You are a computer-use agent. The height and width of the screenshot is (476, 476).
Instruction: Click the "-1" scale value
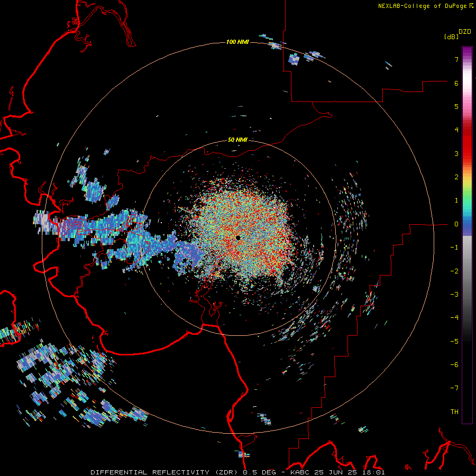pos(454,248)
